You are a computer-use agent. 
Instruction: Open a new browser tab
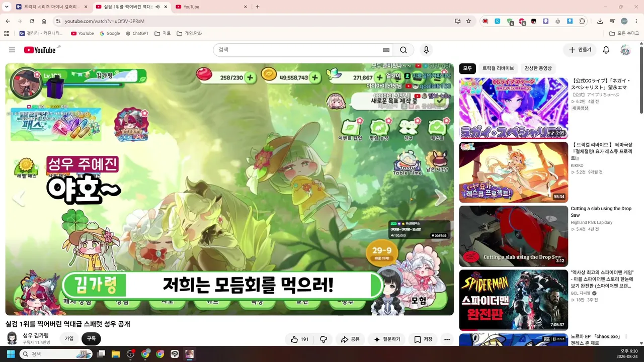[x=258, y=7]
